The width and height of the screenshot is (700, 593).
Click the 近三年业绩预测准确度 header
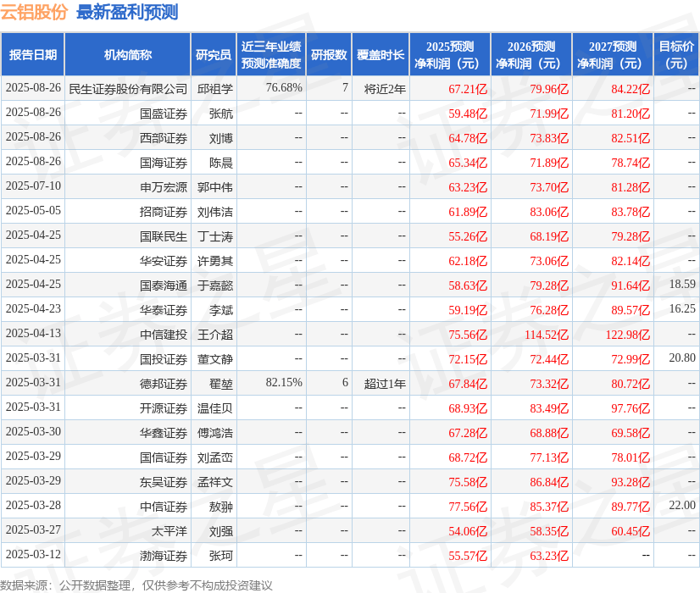pos(270,53)
